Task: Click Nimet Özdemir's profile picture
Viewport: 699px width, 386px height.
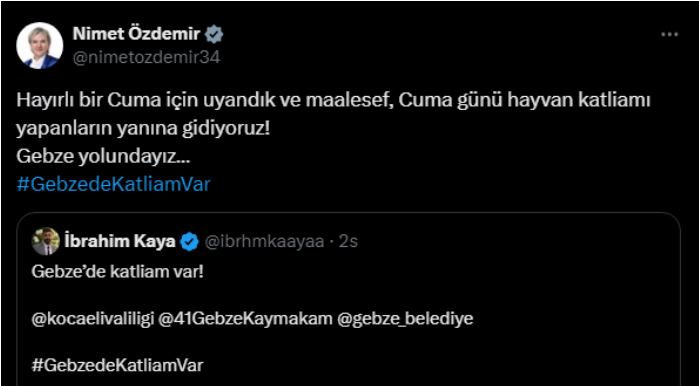Action: (x=40, y=45)
